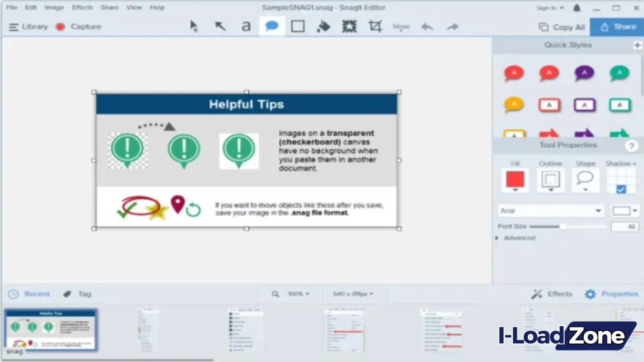Open the Image menu
Image resolution: width=644 pixels, height=362 pixels.
click(x=54, y=8)
